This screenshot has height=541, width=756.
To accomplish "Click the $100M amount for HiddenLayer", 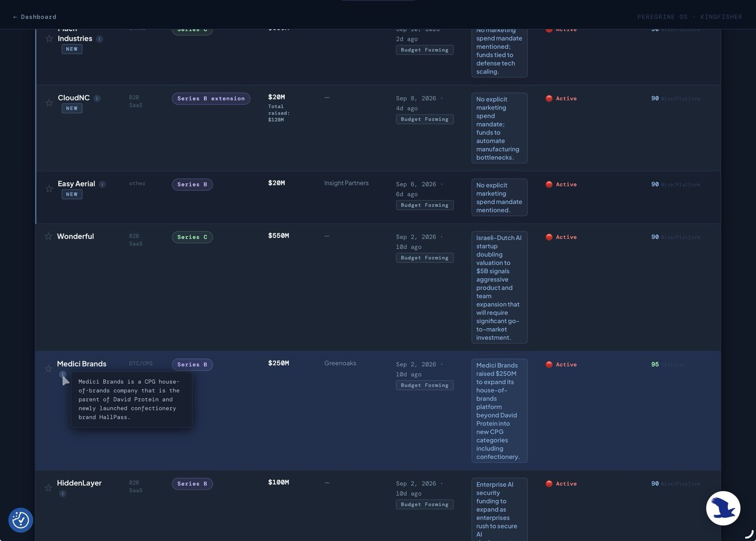I will click(x=279, y=482).
